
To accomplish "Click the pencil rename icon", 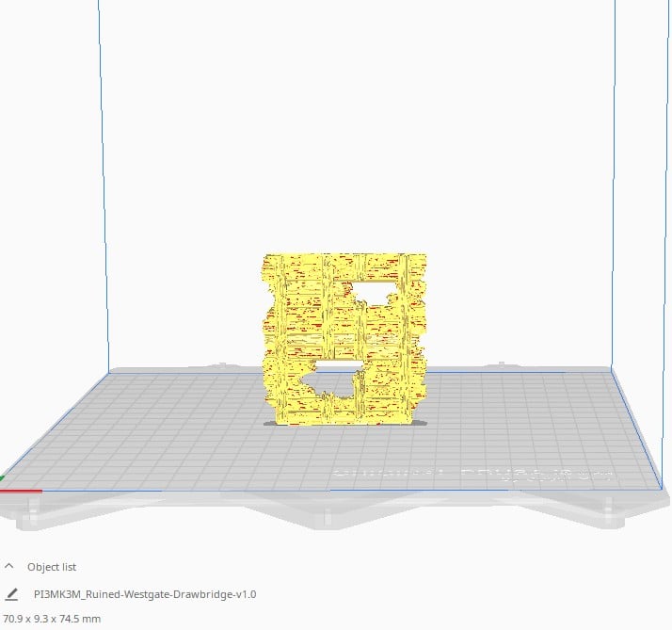I will coord(12,594).
